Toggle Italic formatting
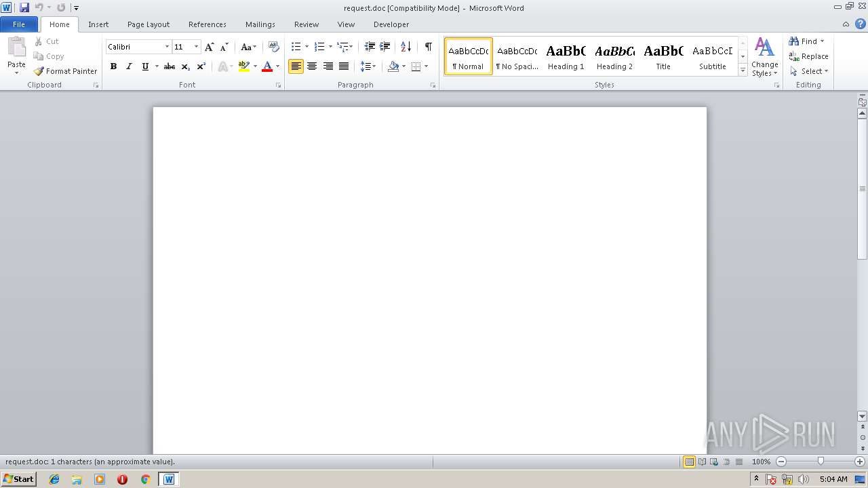The width and height of the screenshot is (868, 488). 129,66
